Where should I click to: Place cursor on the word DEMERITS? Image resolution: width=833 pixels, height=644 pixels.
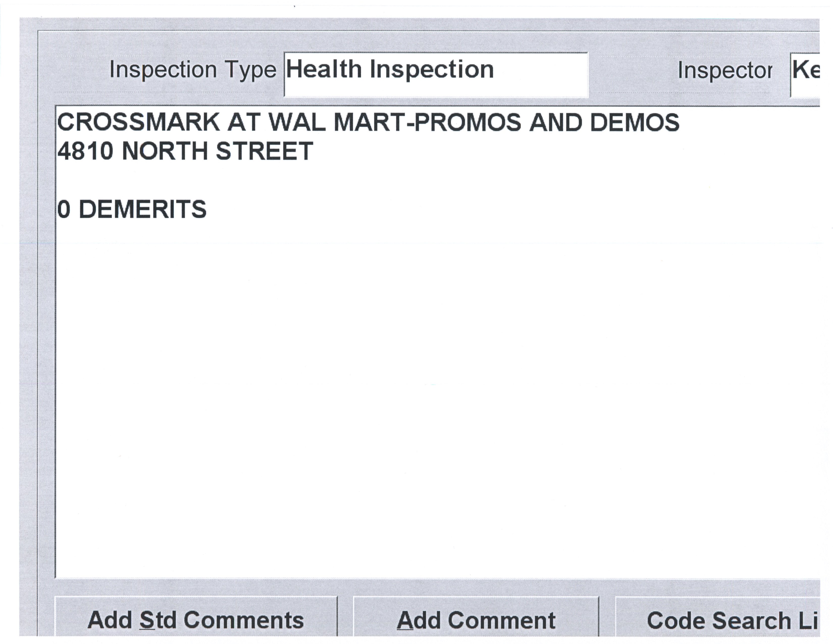pos(142,209)
